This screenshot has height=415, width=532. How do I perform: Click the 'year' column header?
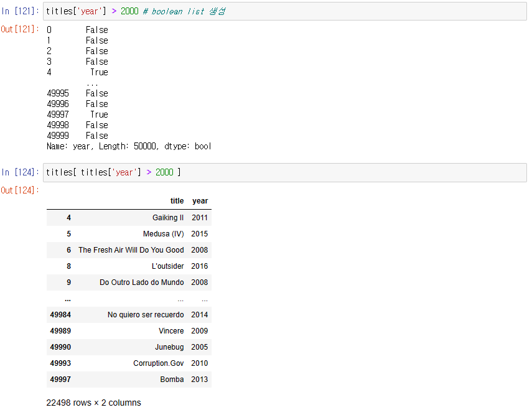[x=200, y=201]
